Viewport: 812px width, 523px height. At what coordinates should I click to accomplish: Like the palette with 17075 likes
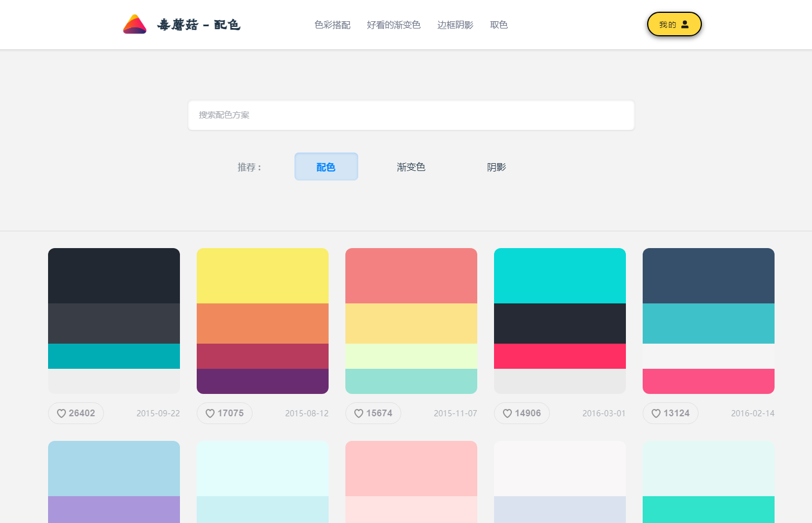pos(225,413)
